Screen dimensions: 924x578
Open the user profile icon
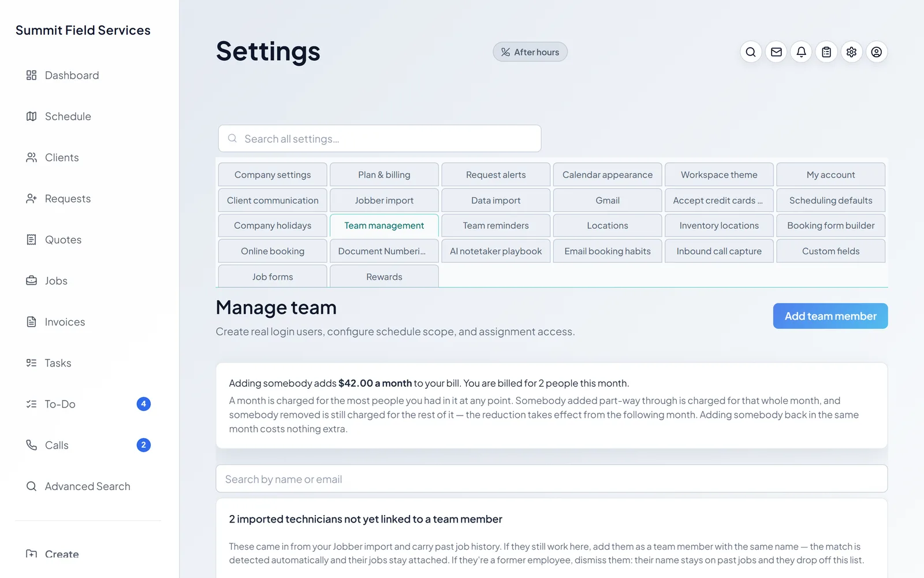[877, 52]
